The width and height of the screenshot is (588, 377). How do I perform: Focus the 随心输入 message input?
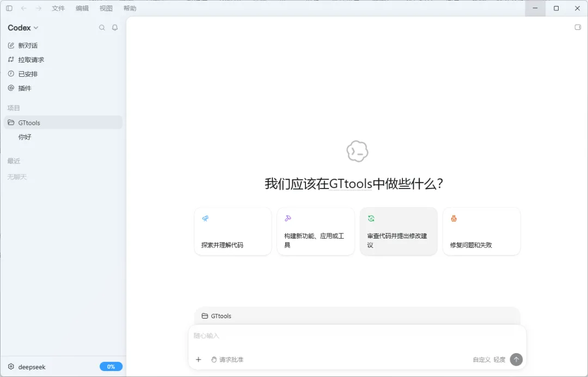tap(357, 336)
